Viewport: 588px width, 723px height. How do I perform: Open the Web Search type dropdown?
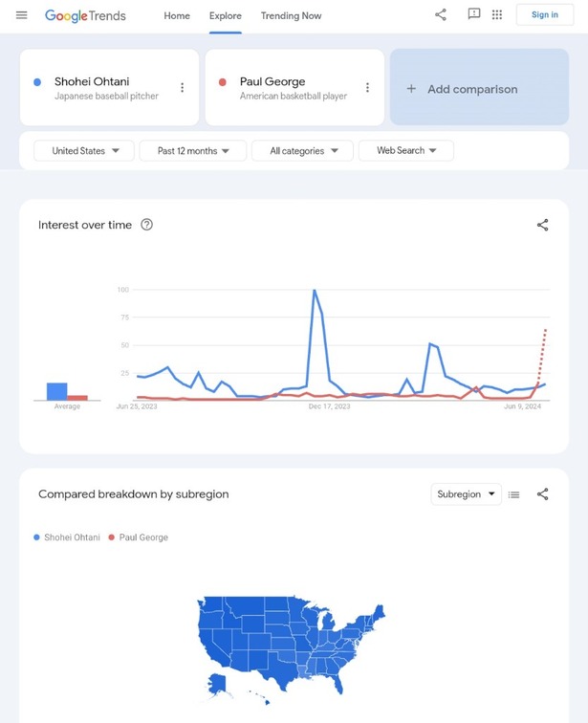tap(405, 151)
